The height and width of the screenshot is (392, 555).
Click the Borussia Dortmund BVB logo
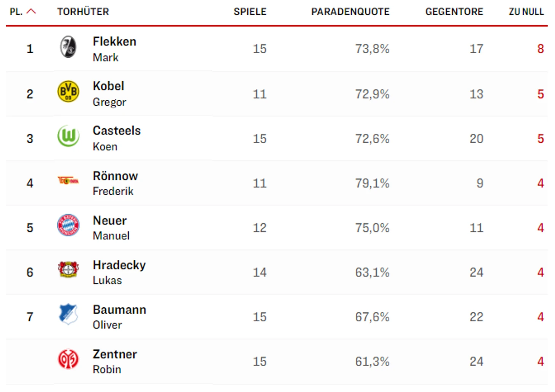coord(68,92)
